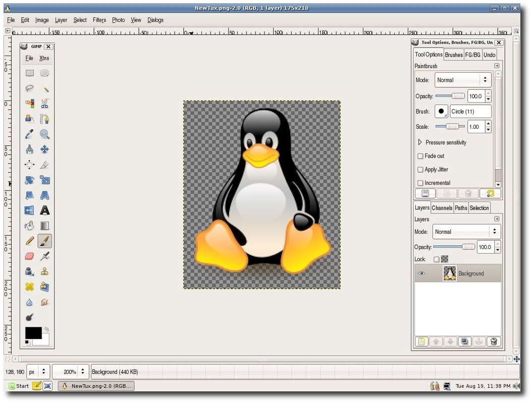Select the Rectangle Select tool
Screen dimensions: 532x403
[x=29, y=73]
